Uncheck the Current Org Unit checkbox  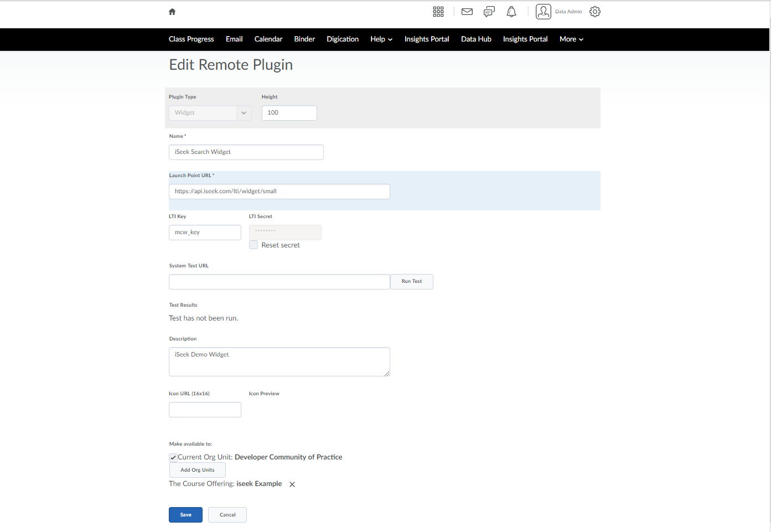[173, 457]
